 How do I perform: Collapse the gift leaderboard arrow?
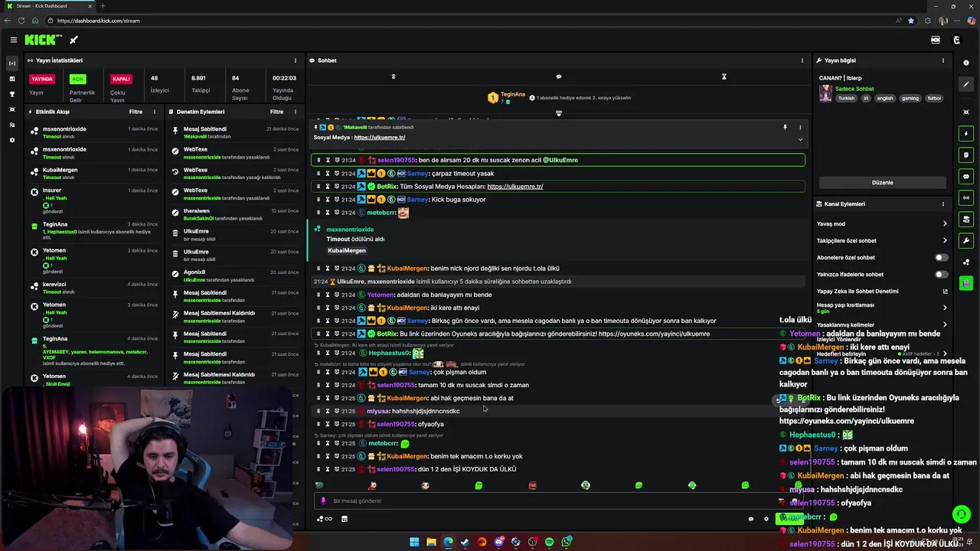[x=559, y=113]
